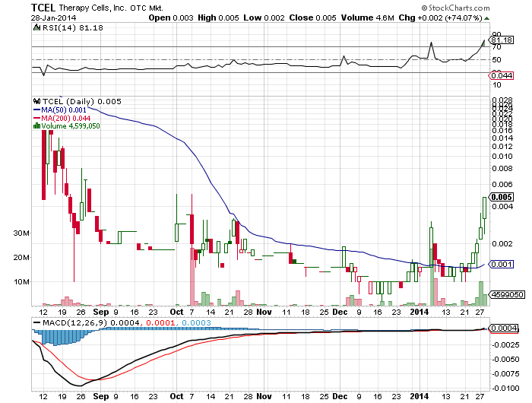Click the Volume 4,599,050 legend entry
The height and width of the screenshot is (403, 532).
(71, 126)
